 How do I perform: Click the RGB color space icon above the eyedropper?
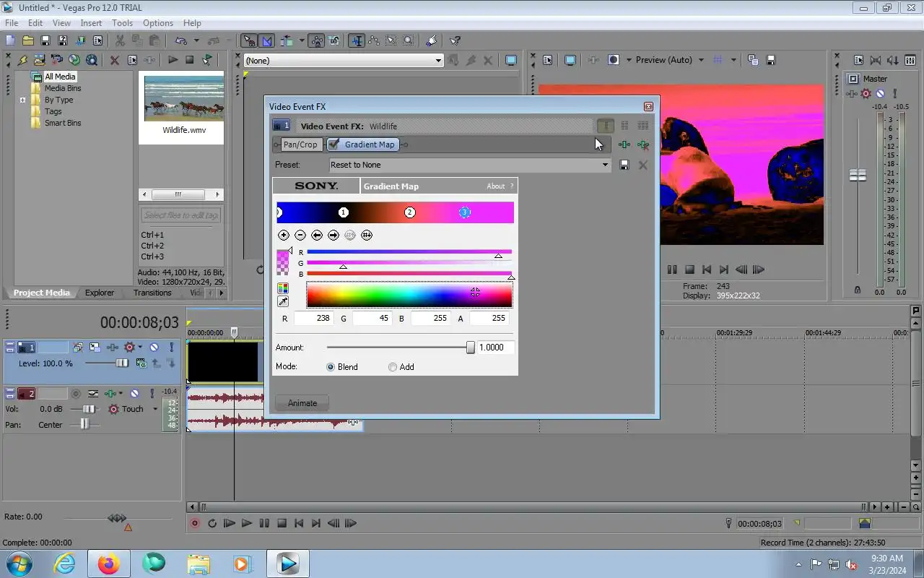283,288
